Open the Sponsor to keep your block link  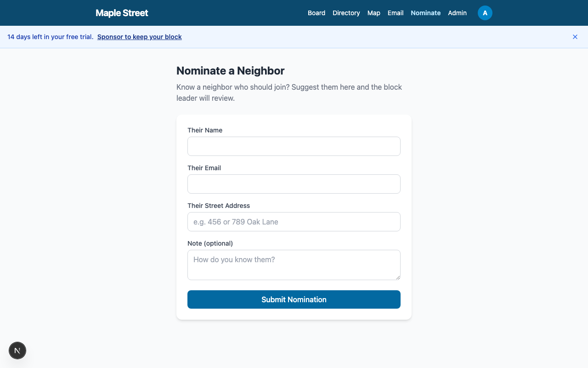pyautogui.click(x=139, y=37)
